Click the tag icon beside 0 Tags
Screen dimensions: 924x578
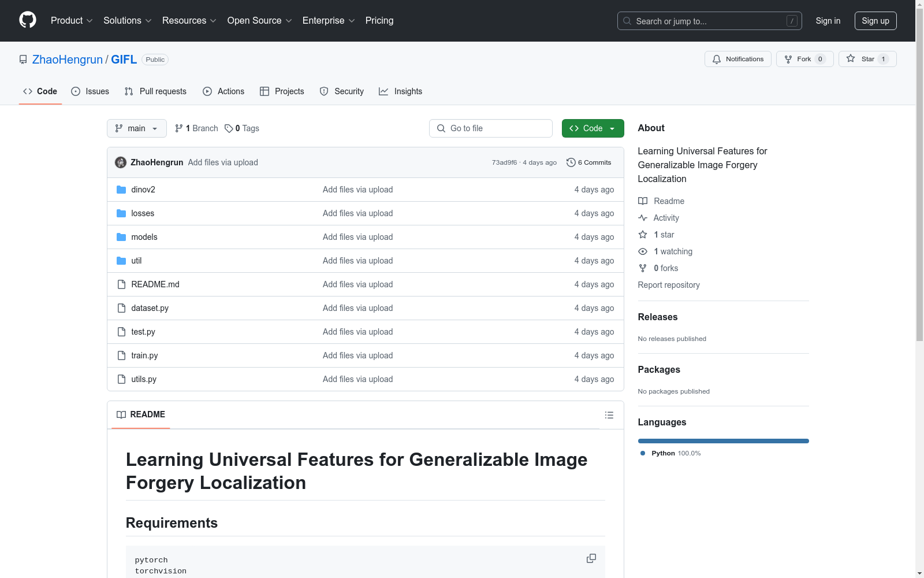(x=229, y=128)
